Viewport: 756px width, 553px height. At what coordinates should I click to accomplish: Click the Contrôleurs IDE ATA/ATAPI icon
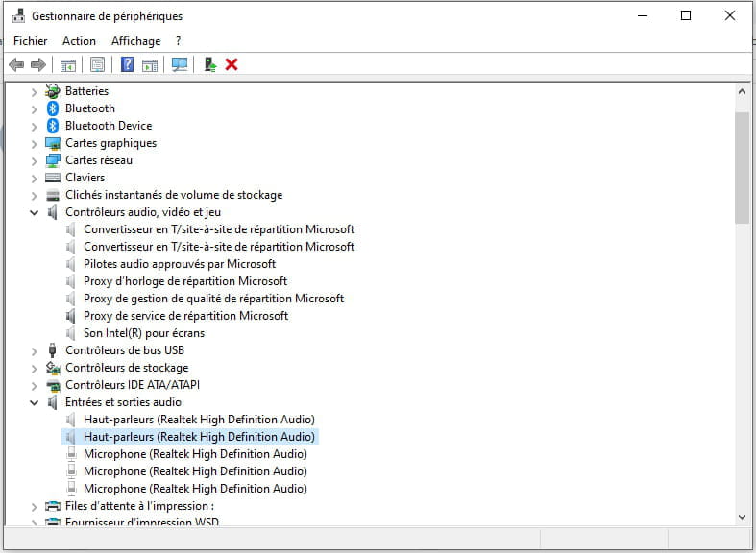(53, 385)
